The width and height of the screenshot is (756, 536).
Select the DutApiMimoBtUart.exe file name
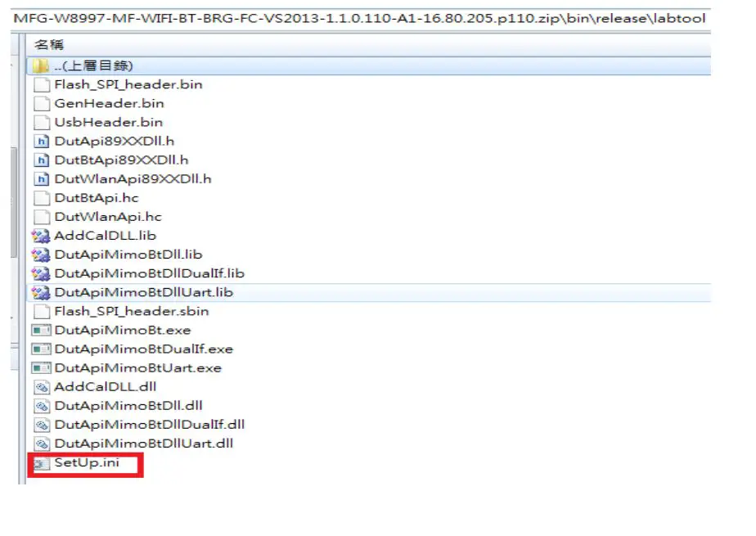pyautogui.click(x=138, y=368)
